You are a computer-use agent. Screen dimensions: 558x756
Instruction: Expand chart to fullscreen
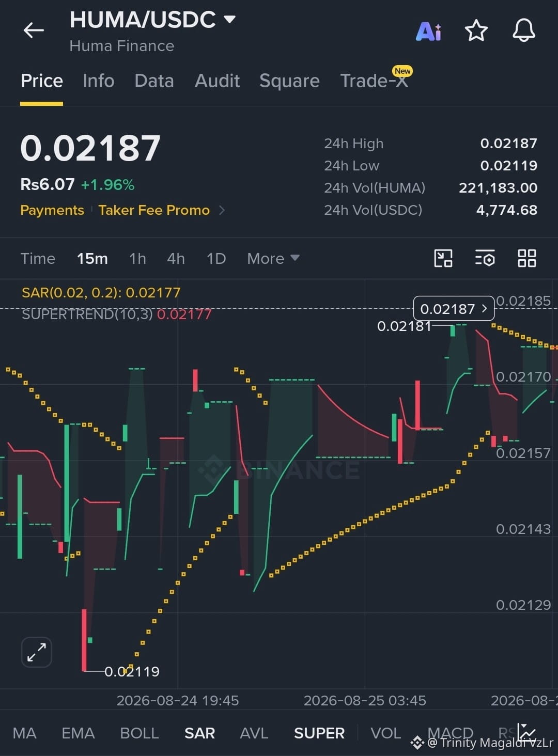click(x=37, y=652)
